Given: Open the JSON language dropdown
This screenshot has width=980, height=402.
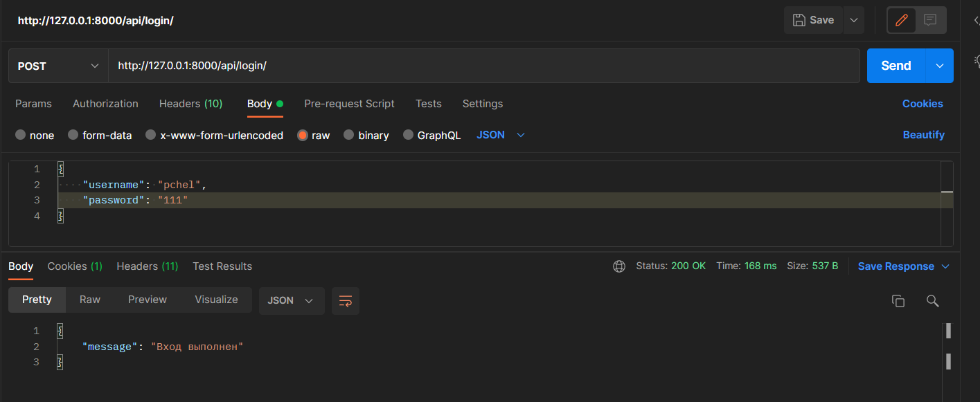Looking at the screenshot, I should tap(500, 135).
